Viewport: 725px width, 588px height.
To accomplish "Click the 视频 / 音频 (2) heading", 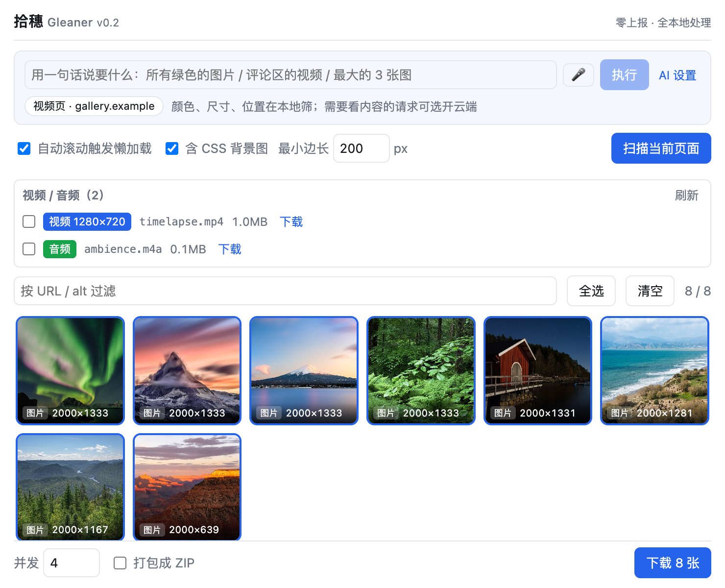I will (x=64, y=195).
